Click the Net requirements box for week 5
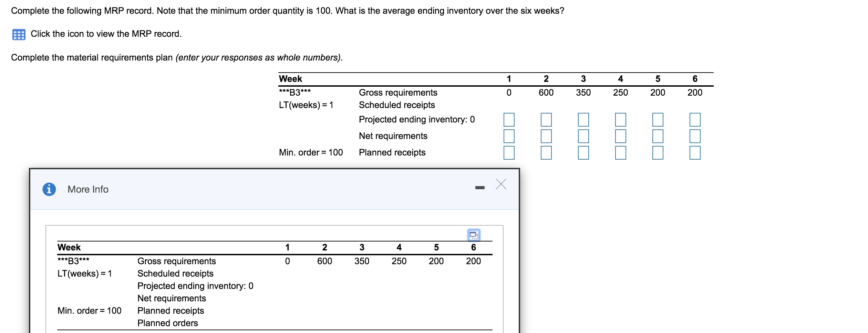868x333 pixels. click(658, 137)
